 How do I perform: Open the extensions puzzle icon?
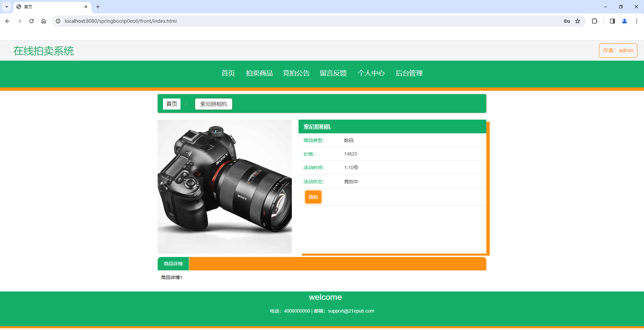coord(594,21)
